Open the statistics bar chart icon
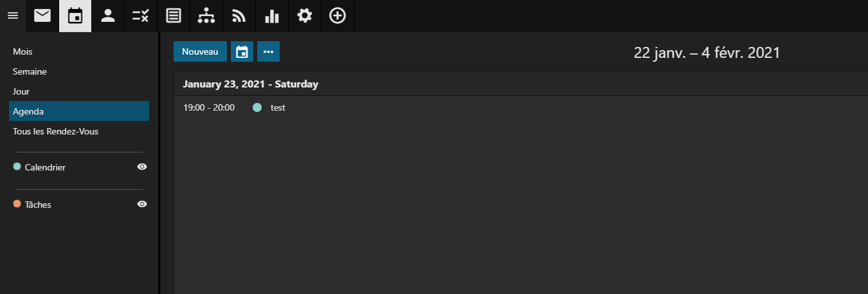Viewport: 868px width, 294px height. [272, 16]
